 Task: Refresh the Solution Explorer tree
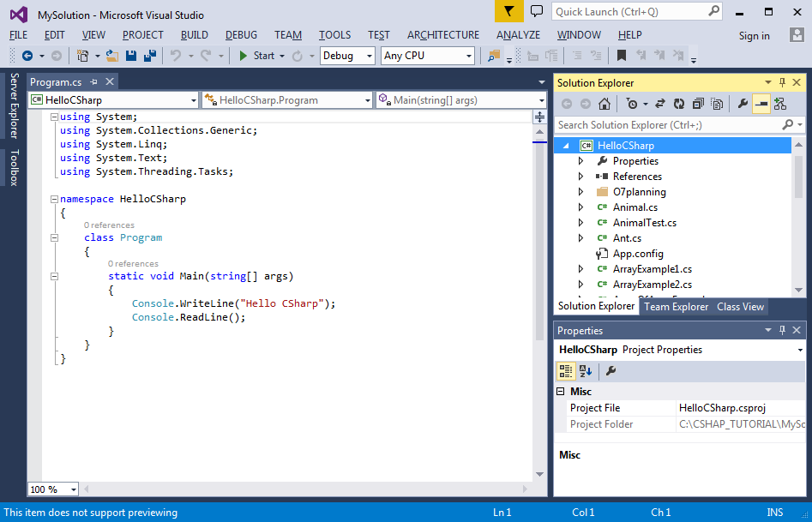[x=679, y=104]
